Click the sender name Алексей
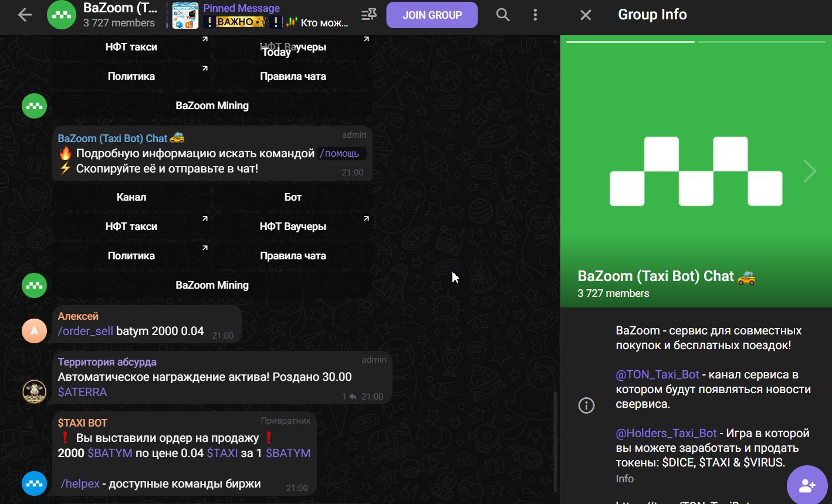This screenshot has width=832, height=504. coord(78,316)
